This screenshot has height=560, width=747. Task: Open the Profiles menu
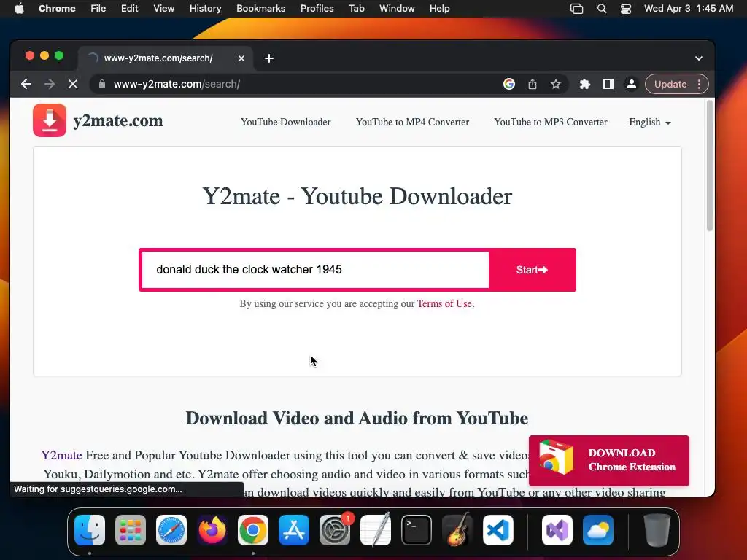tap(317, 9)
